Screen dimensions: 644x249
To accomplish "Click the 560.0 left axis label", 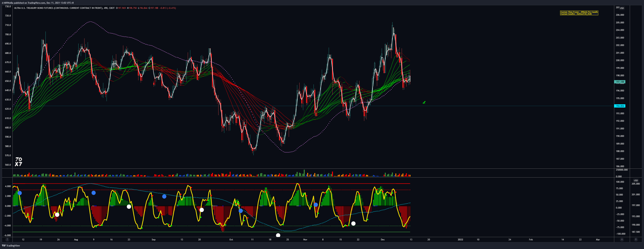I will point(8,165).
